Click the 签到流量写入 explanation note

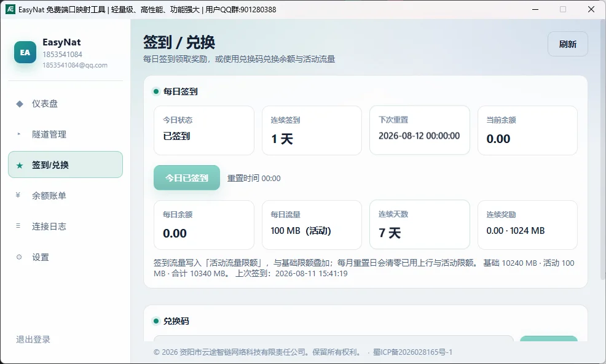point(364,268)
